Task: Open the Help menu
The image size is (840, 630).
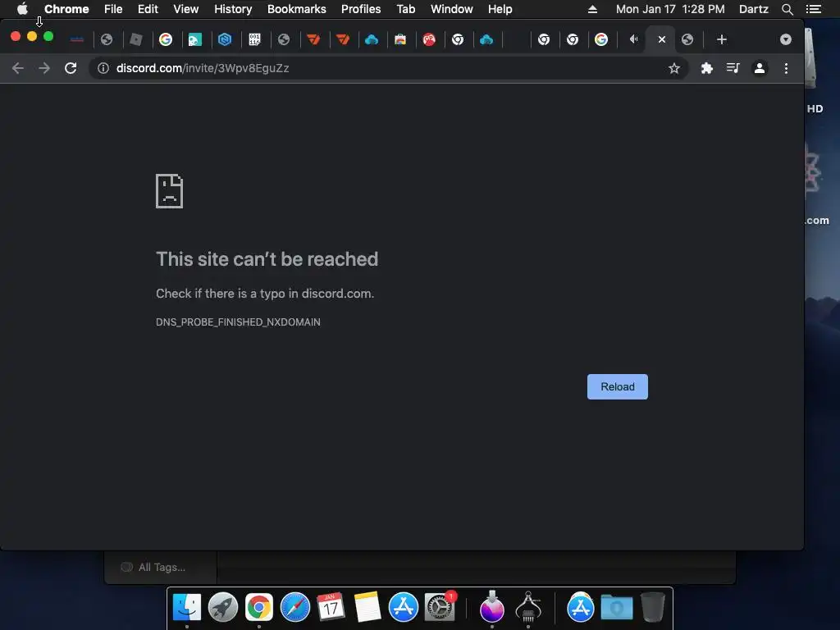Action: pos(500,9)
